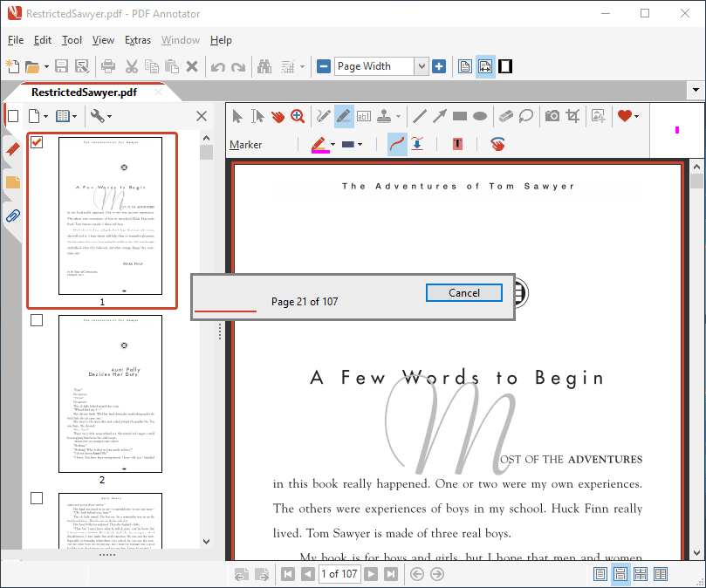Go to the next page

tap(371, 574)
